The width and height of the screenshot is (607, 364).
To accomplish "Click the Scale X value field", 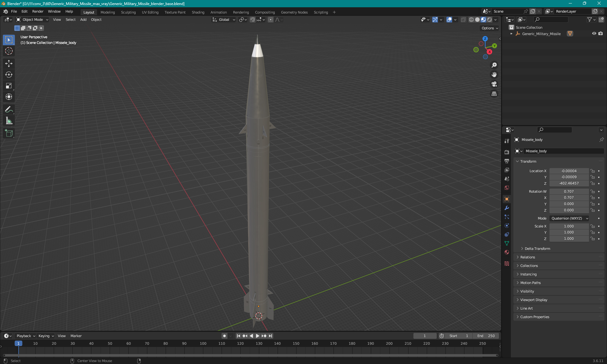I will [568, 226].
